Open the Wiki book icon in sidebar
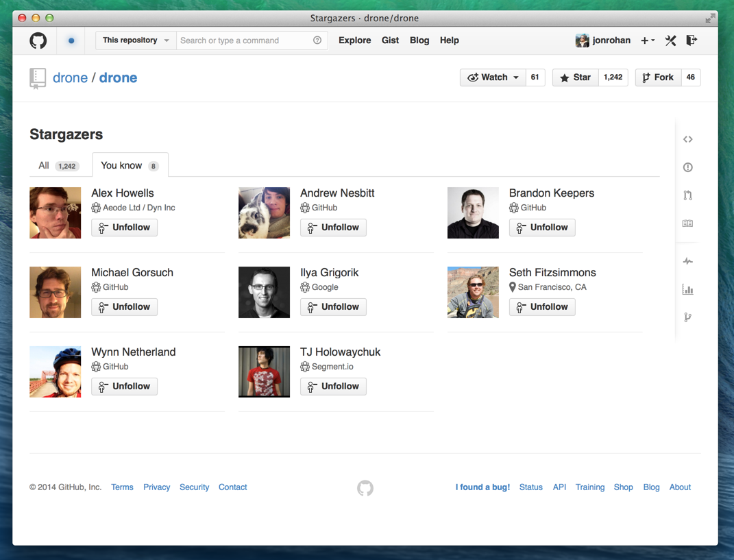 [687, 223]
